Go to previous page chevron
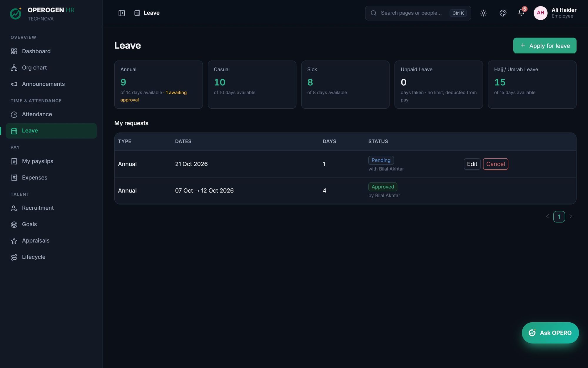588x368 pixels. click(x=547, y=216)
